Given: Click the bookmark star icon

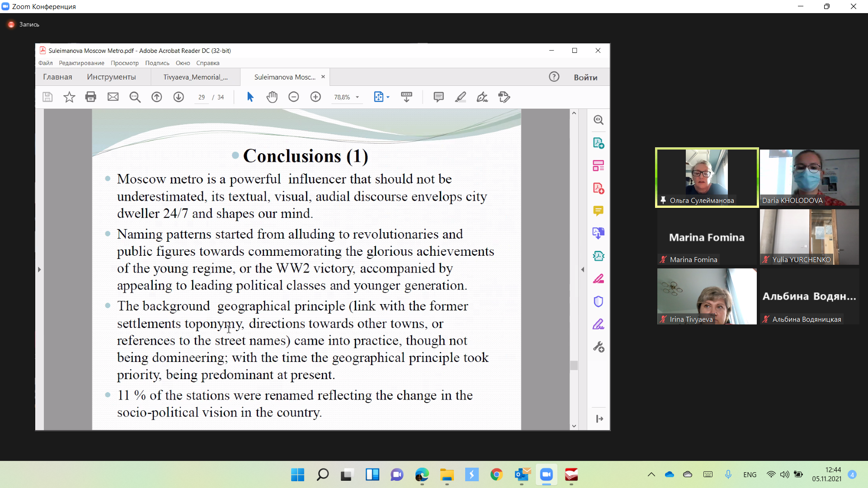Looking at the screenshot, I should coord(69,97).
